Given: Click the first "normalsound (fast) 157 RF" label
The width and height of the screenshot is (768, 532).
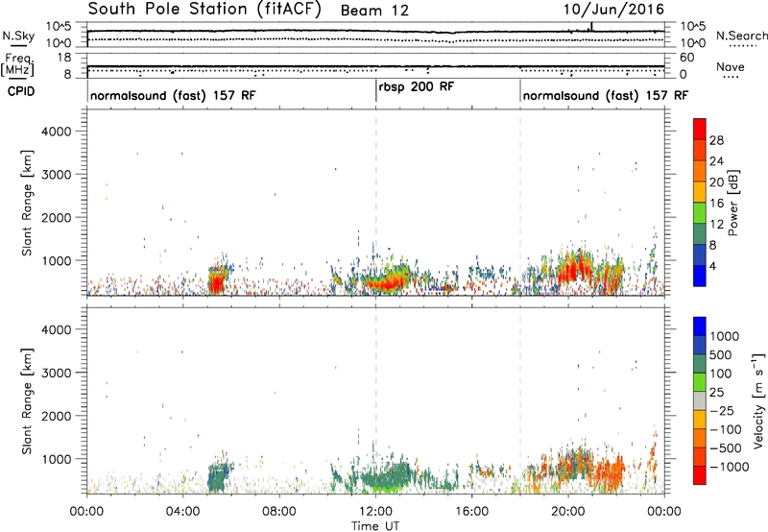Looking at the screenshot, I should click(173, 95).
